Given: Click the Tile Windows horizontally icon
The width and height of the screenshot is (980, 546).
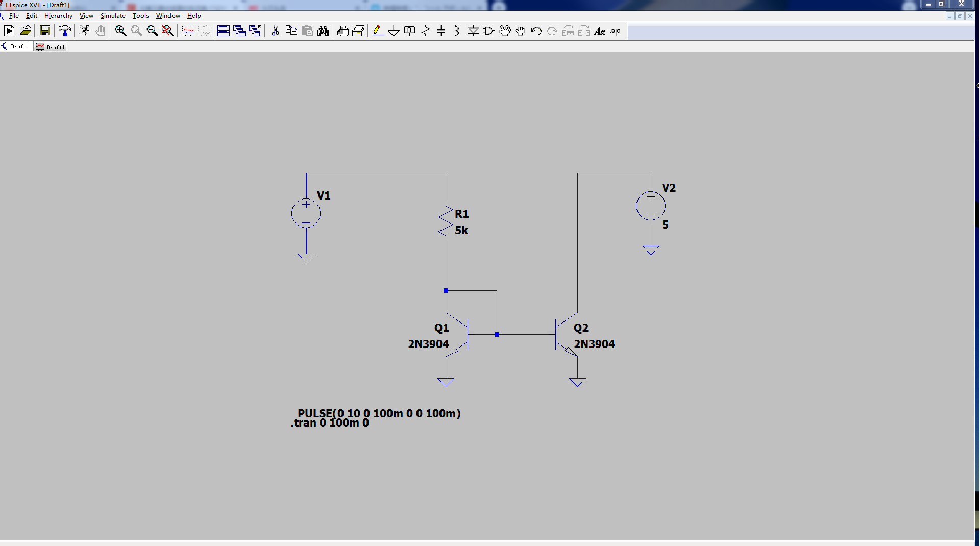Looking at the screenshot, I should [223, 31].
